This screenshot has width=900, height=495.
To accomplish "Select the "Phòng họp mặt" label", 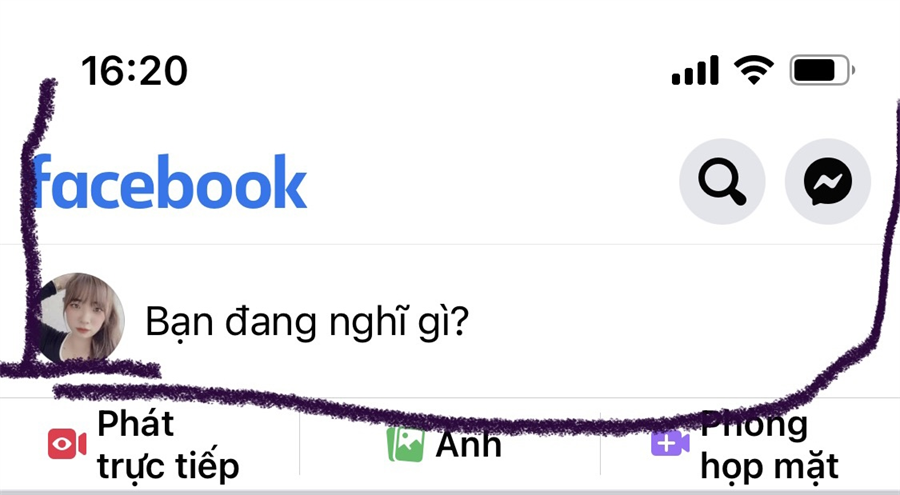I will tap(769, 444).
